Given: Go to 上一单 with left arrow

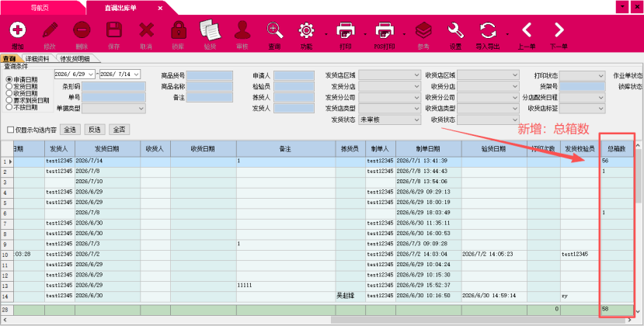Looking at the screenshot, I should tap(526, 30).
